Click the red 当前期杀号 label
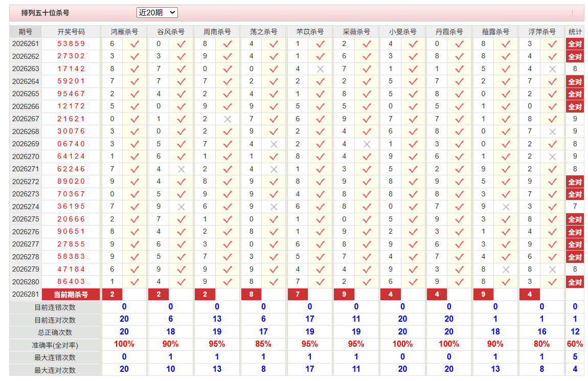Image resolution: width=588 pixels, height=381 pixels. point(71,295)
